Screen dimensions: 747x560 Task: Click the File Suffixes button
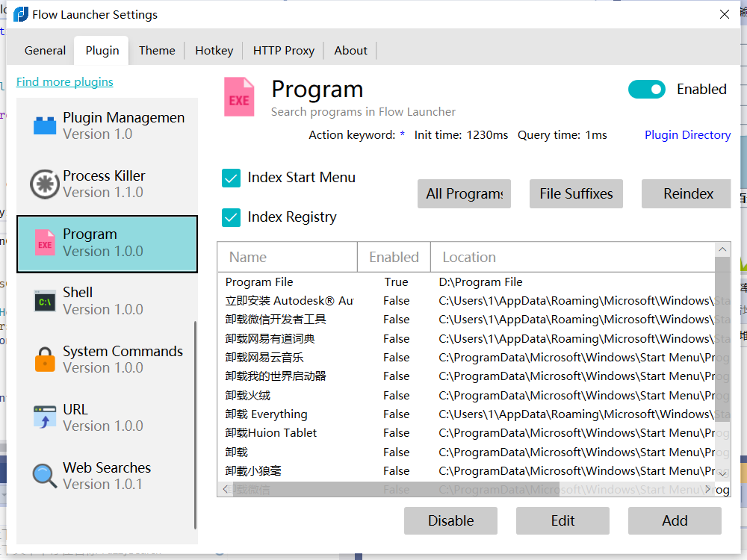coord(576,194)
